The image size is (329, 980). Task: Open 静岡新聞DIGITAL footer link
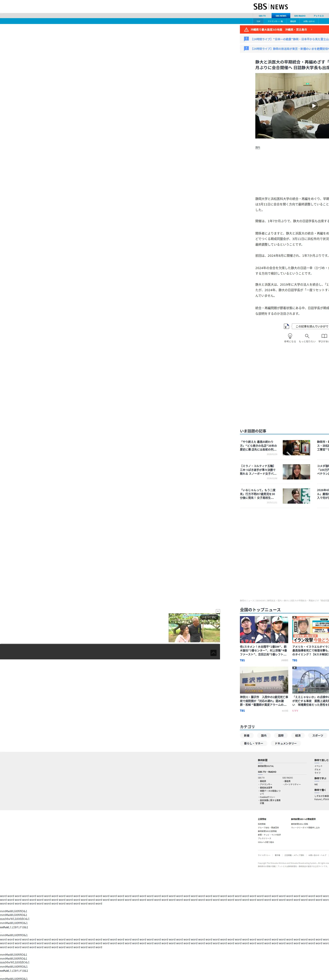(266, 766)
